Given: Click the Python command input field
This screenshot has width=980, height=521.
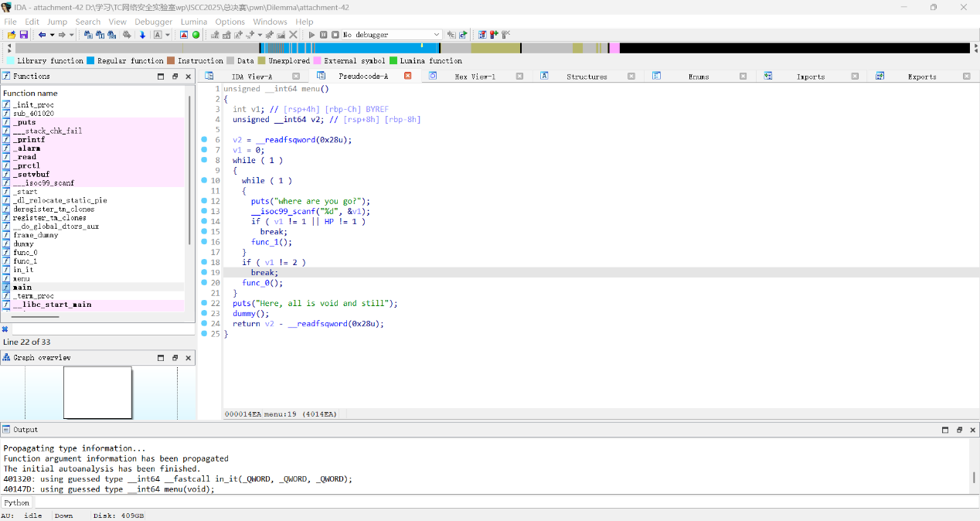Looking at the screenshot, I should click(506, 502).
